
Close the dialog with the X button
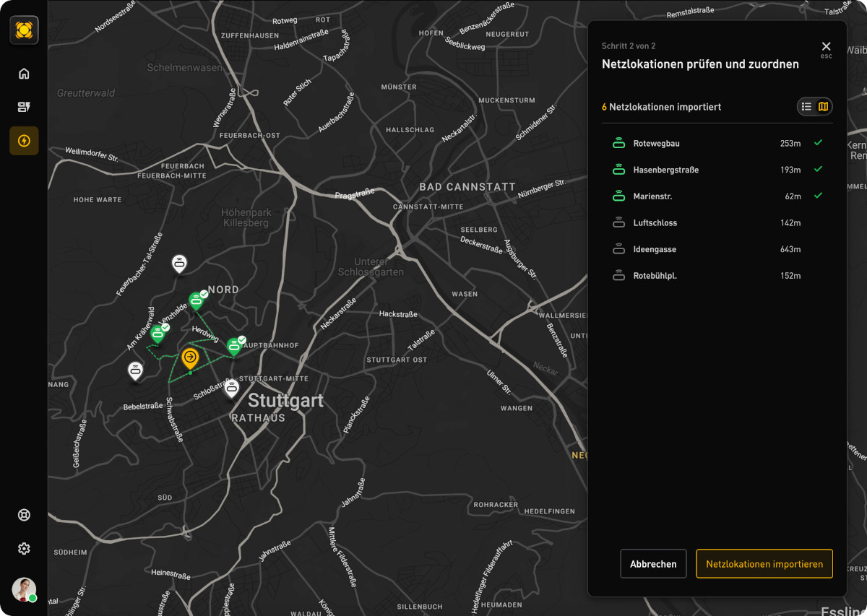[826, 47]
